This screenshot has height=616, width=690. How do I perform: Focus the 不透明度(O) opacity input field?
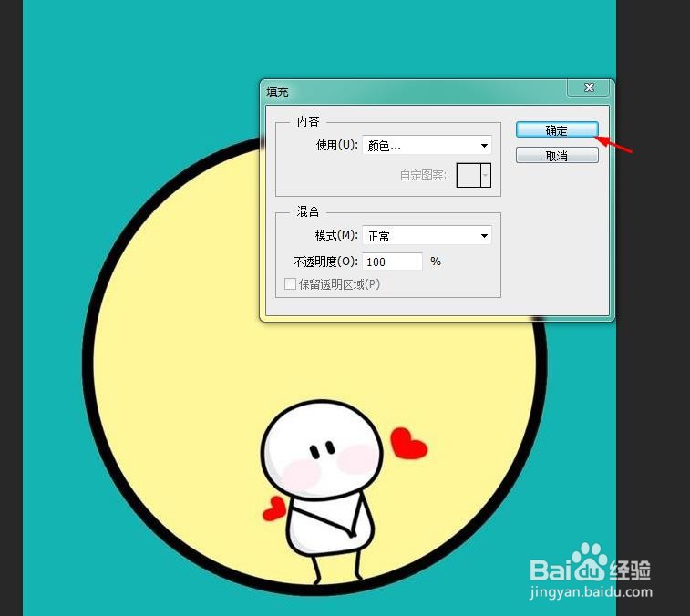tap(393, 262)
